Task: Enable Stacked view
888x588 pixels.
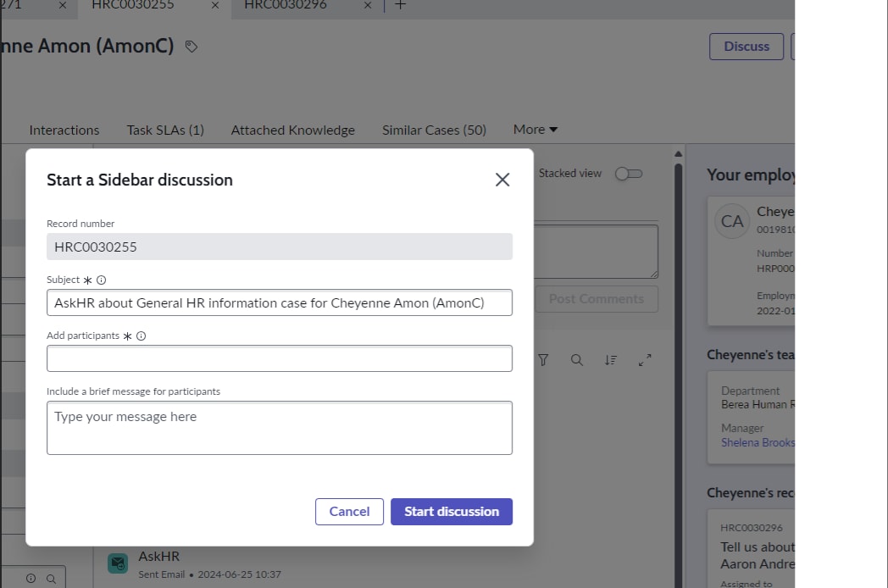Action: pos(630,173)
